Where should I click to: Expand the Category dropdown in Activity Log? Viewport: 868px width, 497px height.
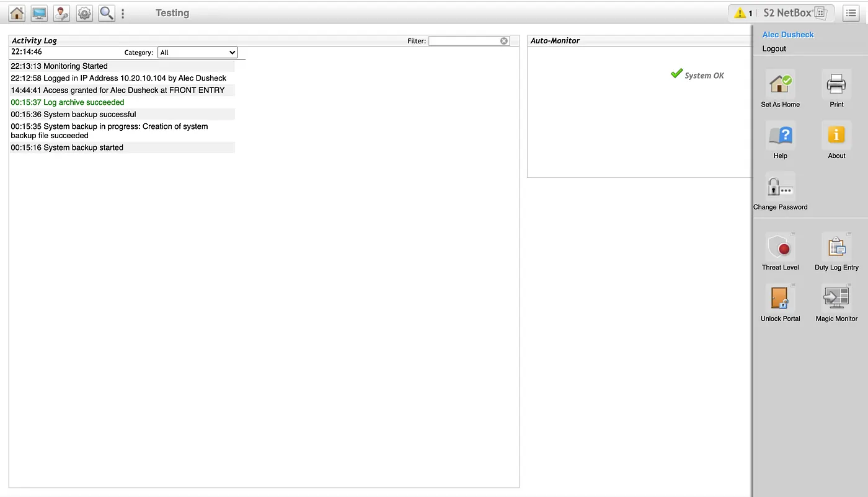pyautogui.click(x=197, y=53)
